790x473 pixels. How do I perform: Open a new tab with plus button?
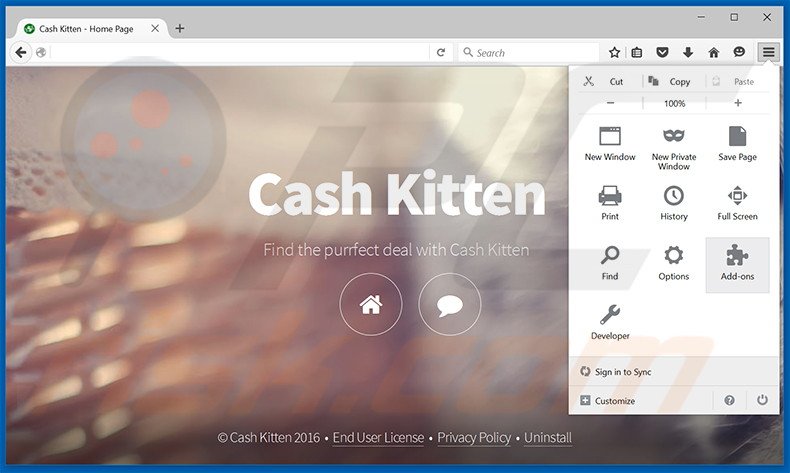(x=180, y=29)
